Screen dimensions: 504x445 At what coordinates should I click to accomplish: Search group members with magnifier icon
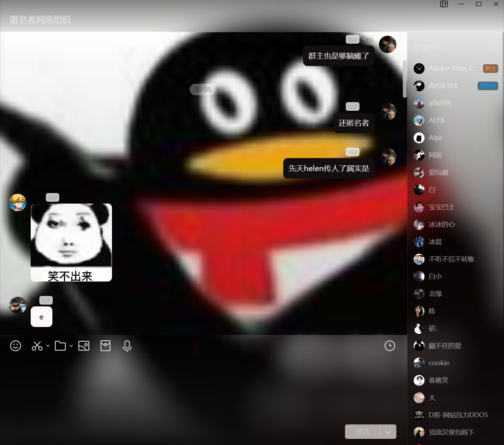pos(494,48)
